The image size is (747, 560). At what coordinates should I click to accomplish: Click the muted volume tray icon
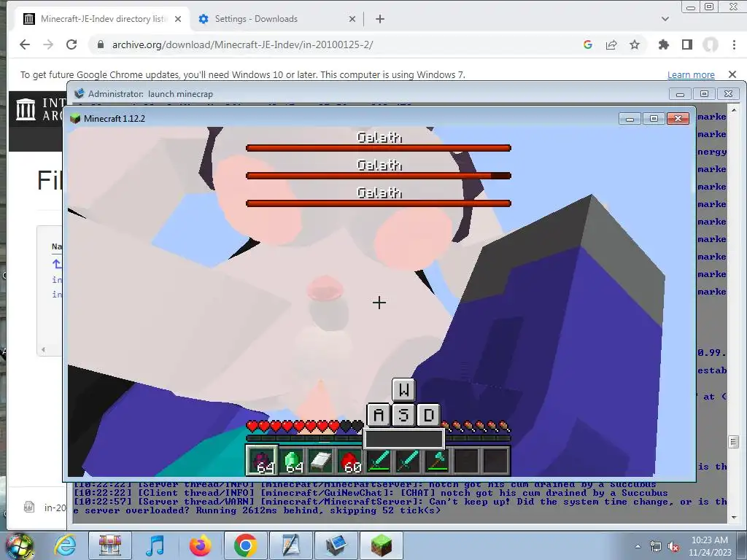click(673, 547)
